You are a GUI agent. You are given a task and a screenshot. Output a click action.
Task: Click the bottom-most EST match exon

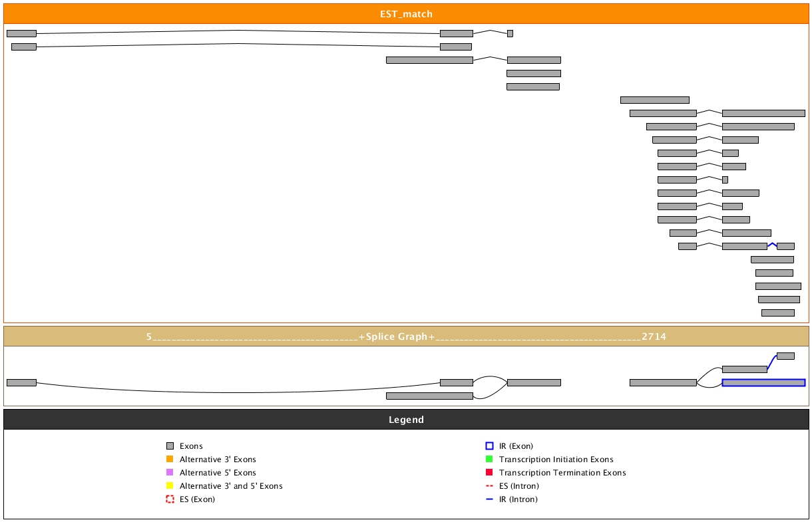(x=777, y=313)
